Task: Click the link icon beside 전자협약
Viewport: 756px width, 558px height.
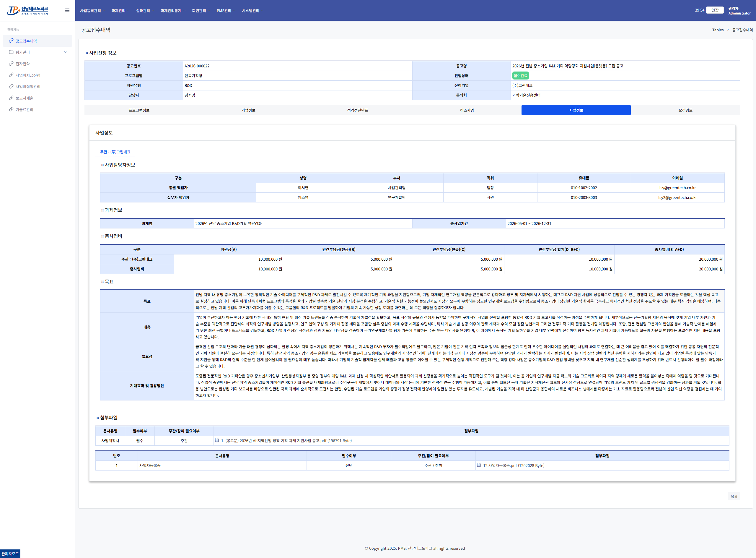Action: pyautogui.click(x=11, y=64)
